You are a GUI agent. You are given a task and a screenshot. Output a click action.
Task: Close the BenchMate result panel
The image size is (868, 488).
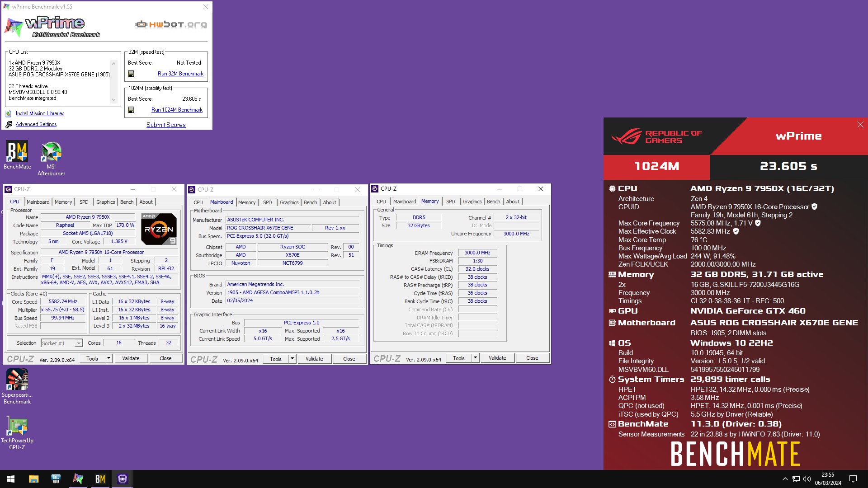pos(860,125)
